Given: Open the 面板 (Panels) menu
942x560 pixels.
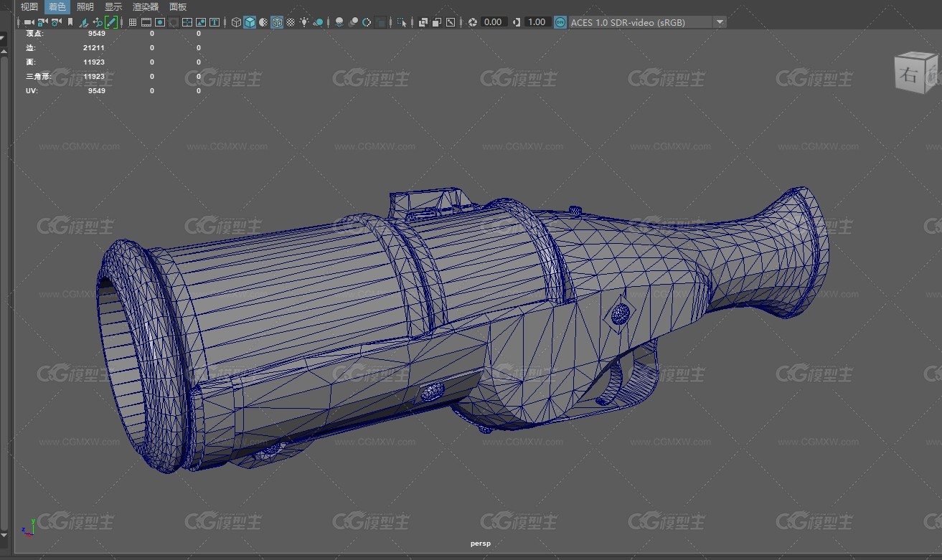Looking at the screenshot, I should pos(178,6).
